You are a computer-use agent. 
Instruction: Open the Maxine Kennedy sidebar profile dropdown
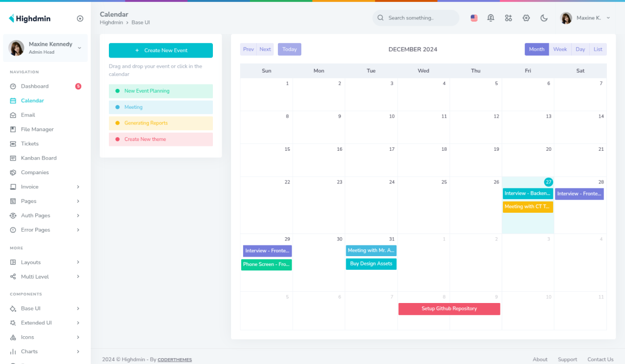(45, 48)
